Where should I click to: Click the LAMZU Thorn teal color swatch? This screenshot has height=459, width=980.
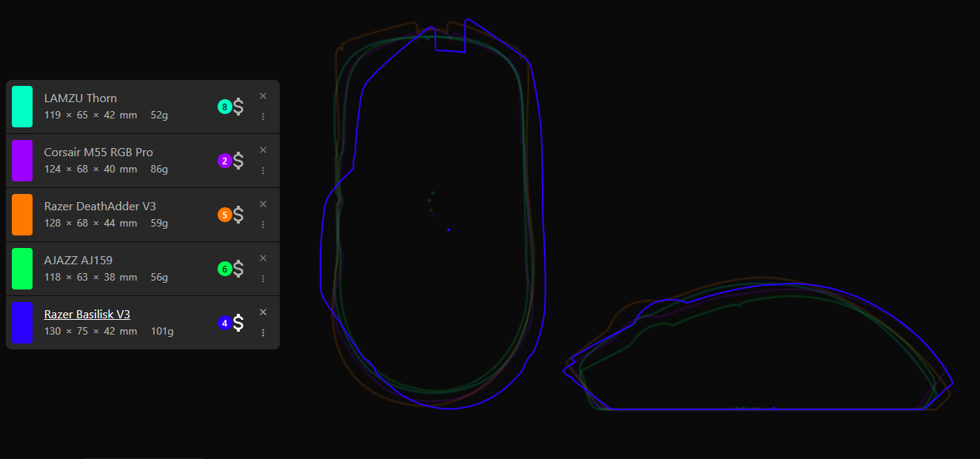[22, 107]
